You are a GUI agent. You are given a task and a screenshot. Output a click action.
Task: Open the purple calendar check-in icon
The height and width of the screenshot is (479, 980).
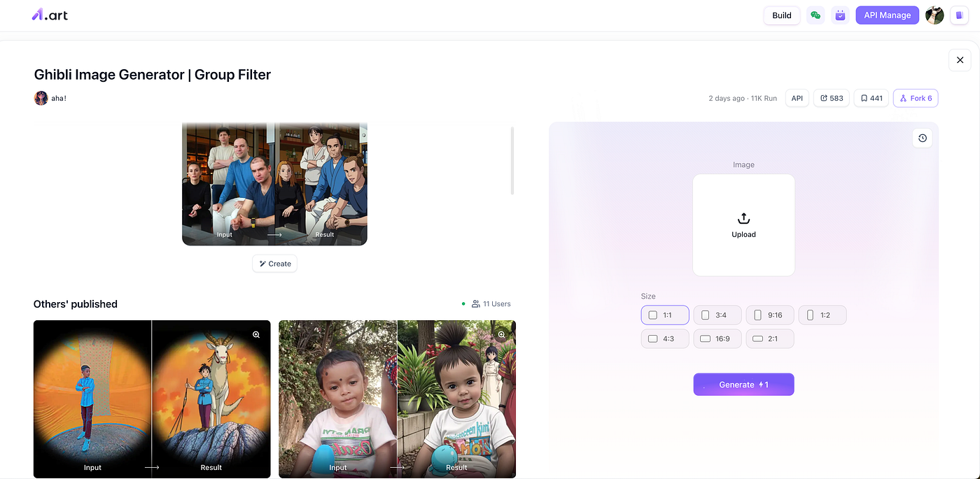840,15
